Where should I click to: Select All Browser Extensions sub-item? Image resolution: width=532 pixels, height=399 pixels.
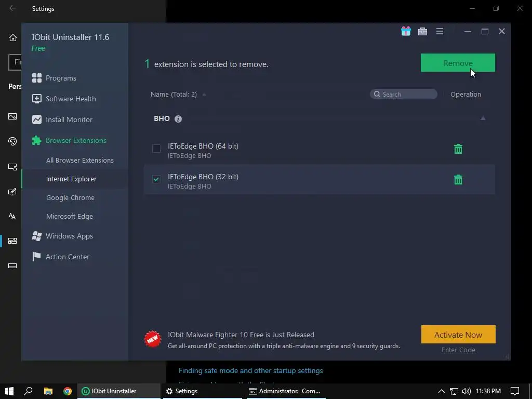pyautogui.click(x=79, y=160)
